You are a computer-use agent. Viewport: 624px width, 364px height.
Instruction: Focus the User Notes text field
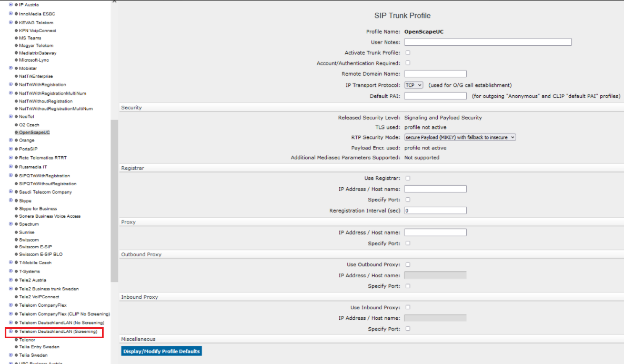click(488, 42)
